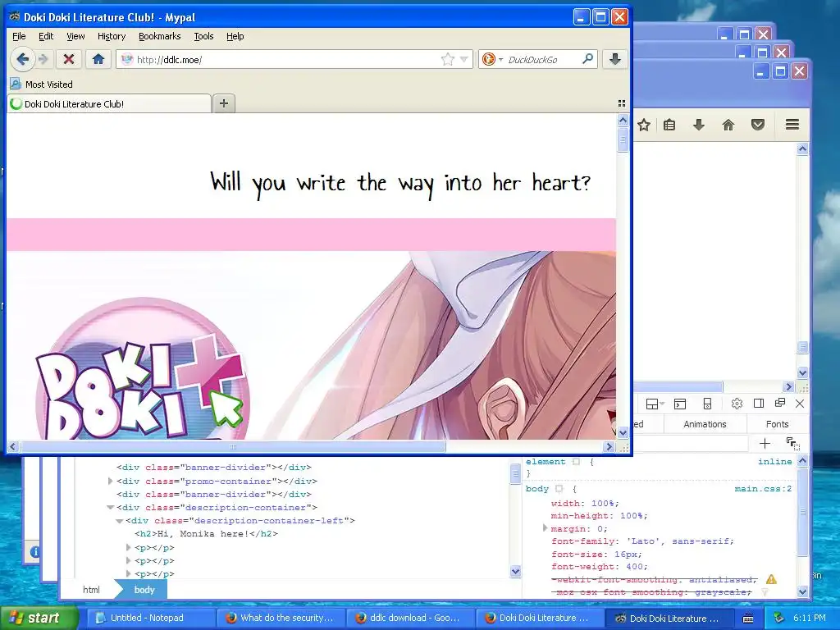Click the site identity icon in URL bar

(126, 59)
